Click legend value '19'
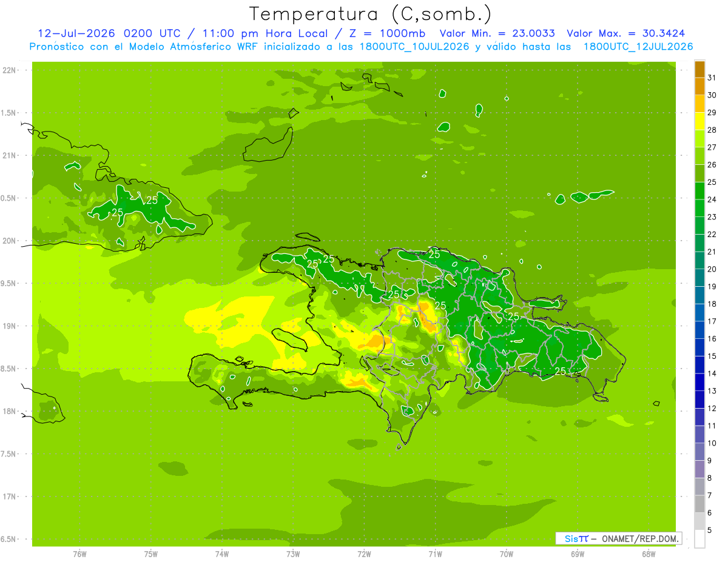 coord(712,287)
